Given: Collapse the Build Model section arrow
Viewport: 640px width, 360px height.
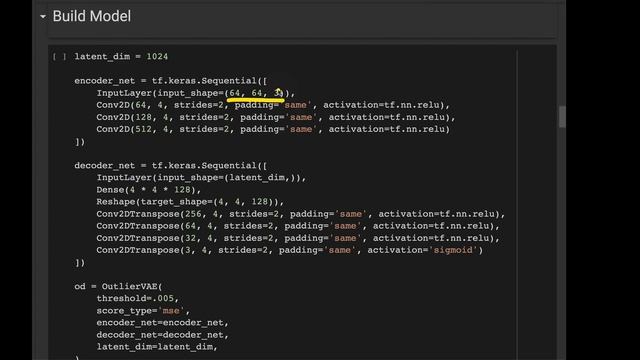Looking at the screenshot, I should pos(43,17).
